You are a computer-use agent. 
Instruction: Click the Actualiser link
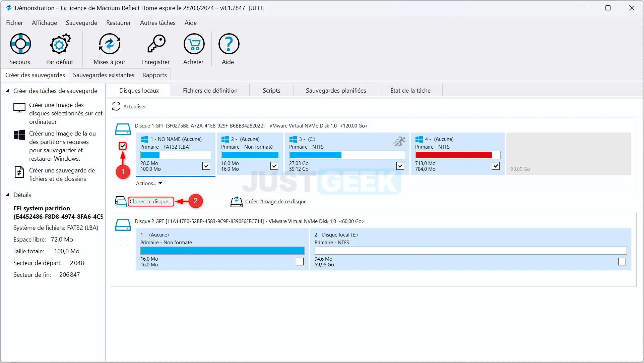(135, 106)
